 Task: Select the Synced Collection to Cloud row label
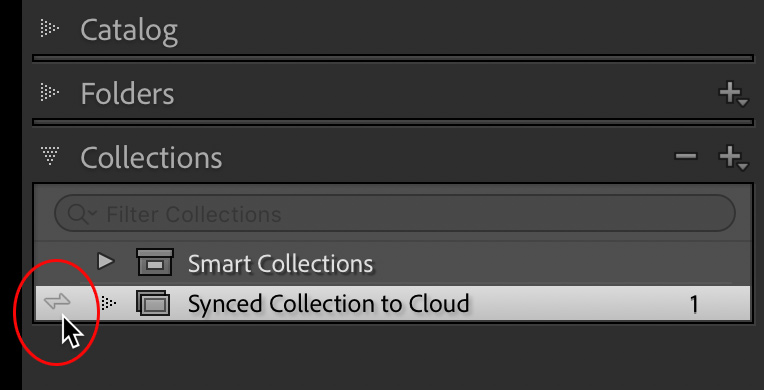click(x=328, y=304)
